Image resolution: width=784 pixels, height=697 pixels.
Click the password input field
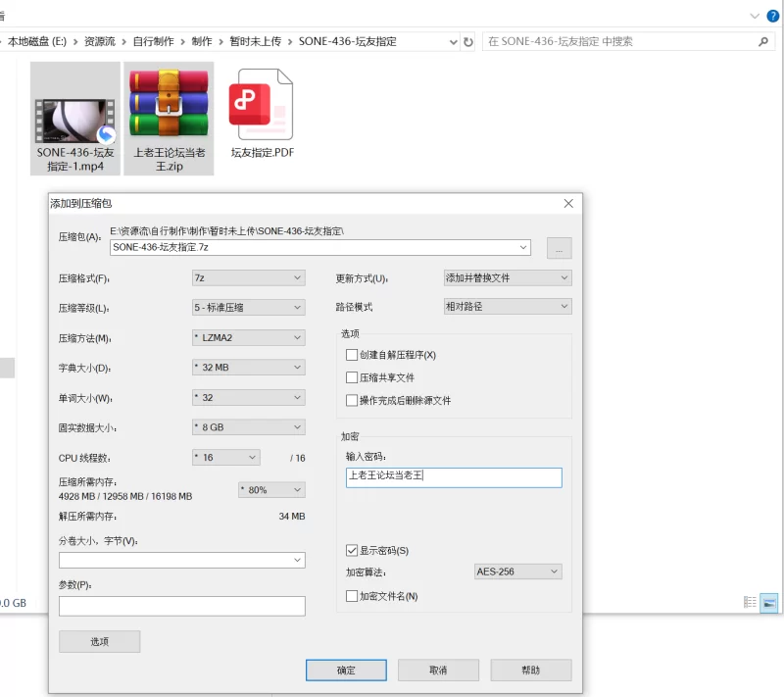pyautogui.click(x=454, y=477)
